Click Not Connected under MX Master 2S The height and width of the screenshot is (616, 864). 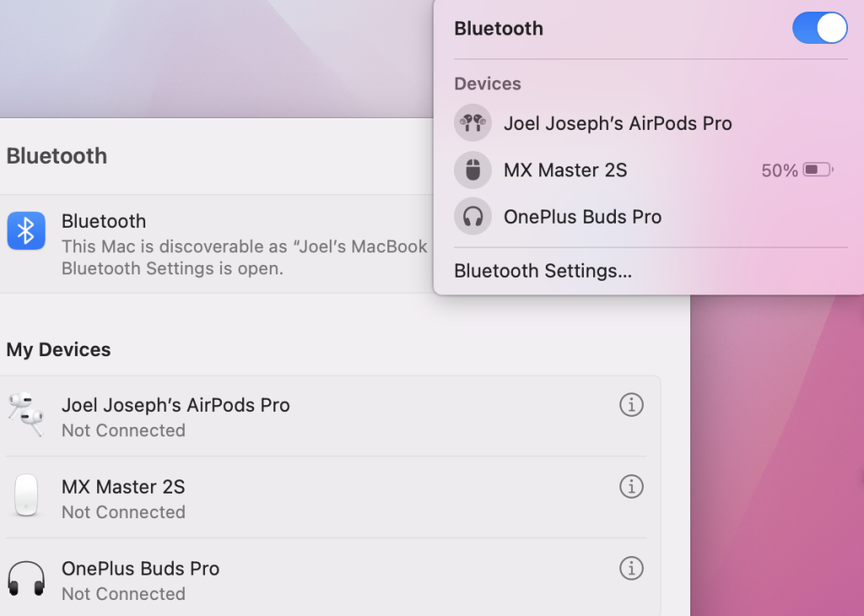click(123, 512)
